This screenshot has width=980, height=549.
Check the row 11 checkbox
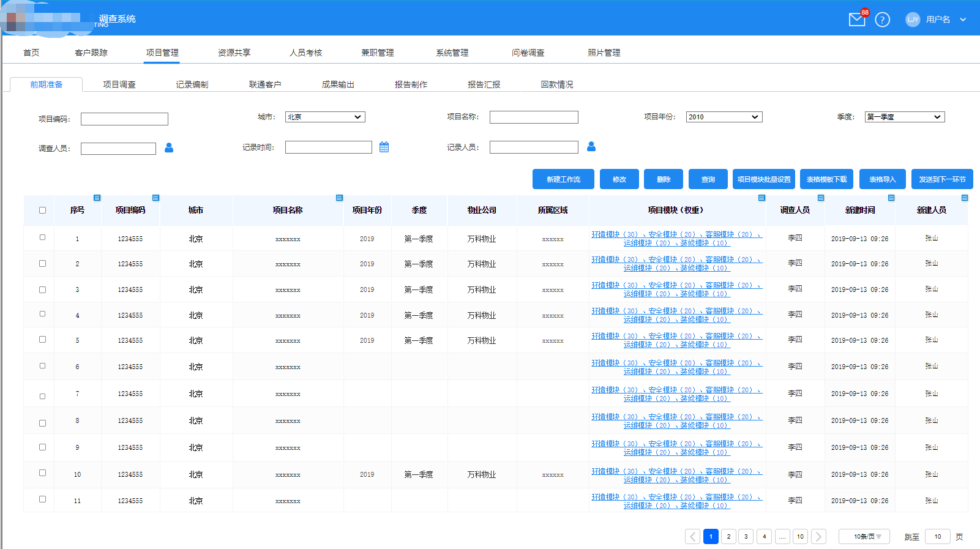click(x=42, y=499)
